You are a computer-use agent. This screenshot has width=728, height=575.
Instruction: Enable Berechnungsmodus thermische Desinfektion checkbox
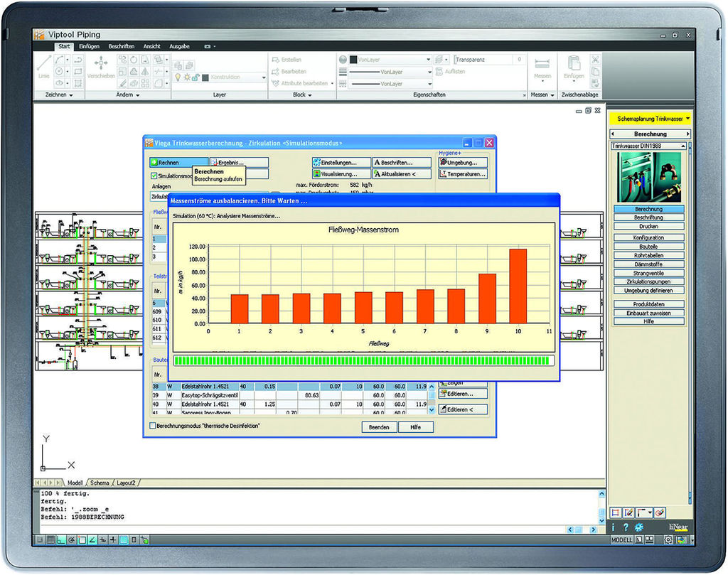point(152,426)
